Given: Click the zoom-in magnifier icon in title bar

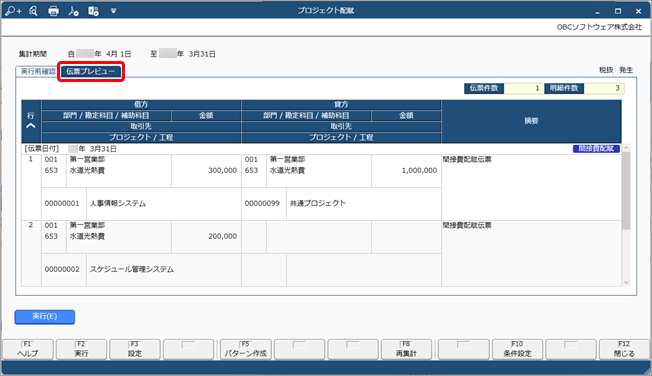Looking at the screenshot, I should tap(13, 11).
